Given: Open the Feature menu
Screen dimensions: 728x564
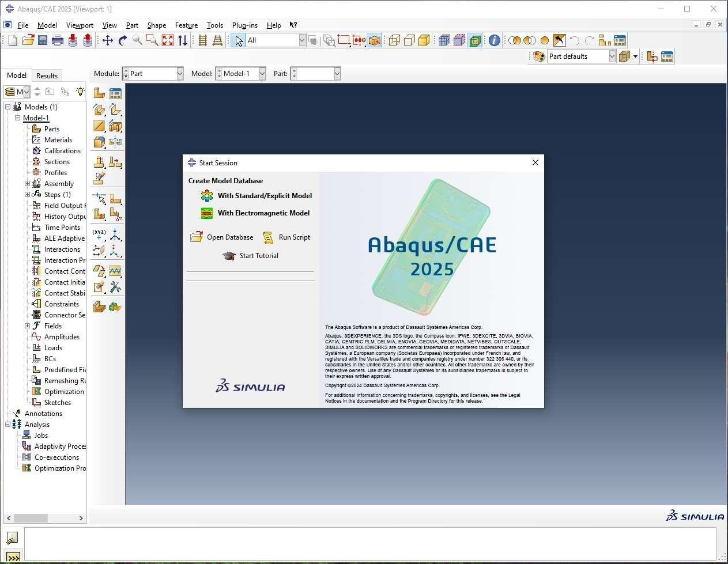Looking at the screenshot, I should click(x=186, y=25).
